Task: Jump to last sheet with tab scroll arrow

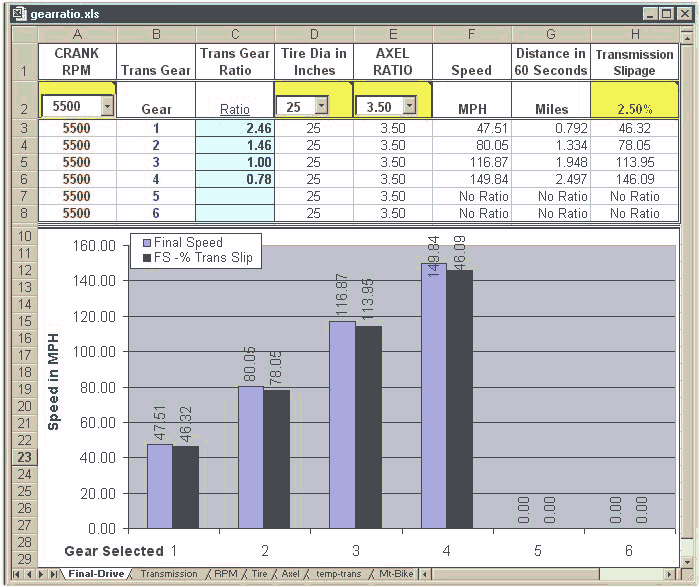Action: [x=53, y=574]
